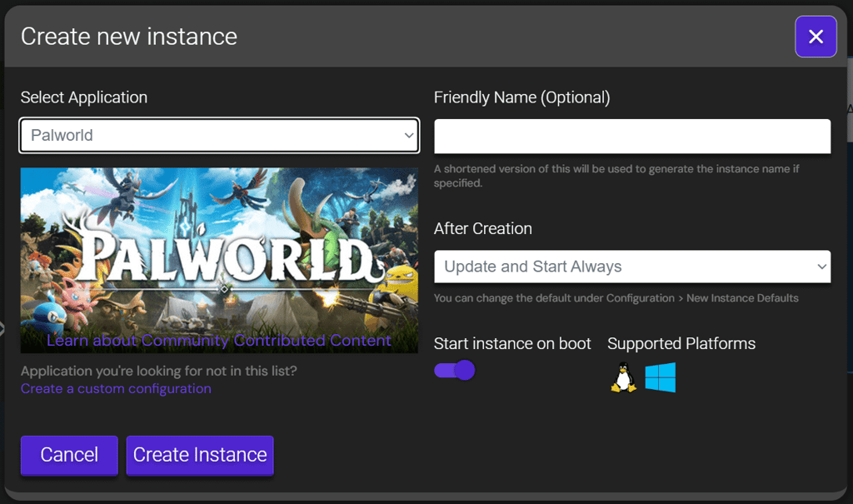853x504 pixels.
Task: Click the 'Application you're looking for' text
Action: [x=159, y=371]
